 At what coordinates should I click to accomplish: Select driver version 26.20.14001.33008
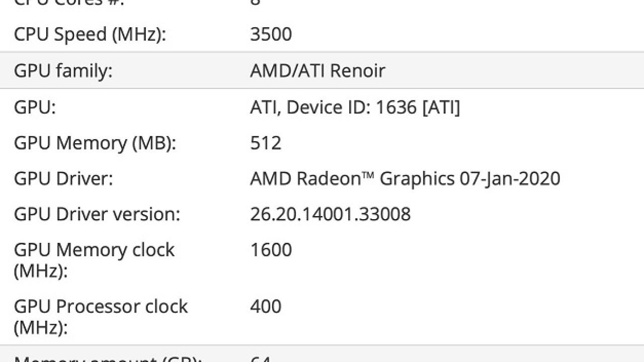click(330, 215)
